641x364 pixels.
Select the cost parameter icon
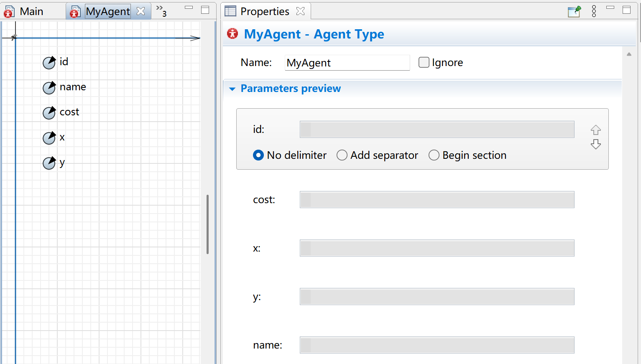click(49, 112)
